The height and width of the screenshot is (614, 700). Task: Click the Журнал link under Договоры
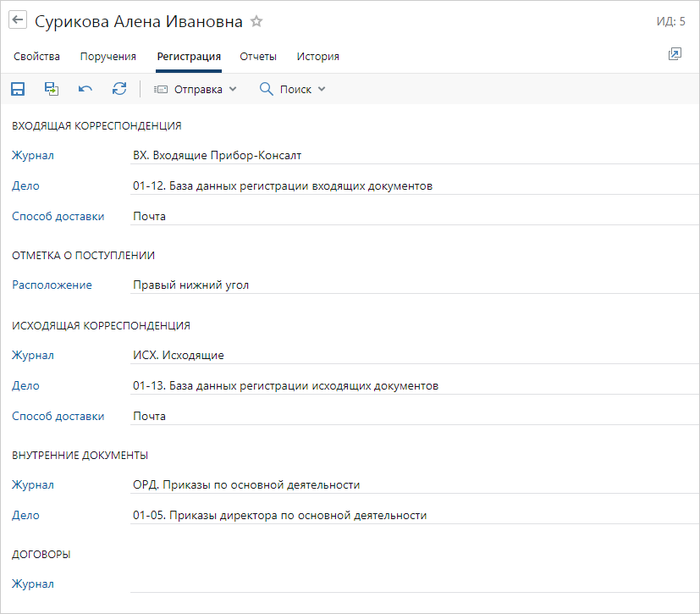(33, 584)
